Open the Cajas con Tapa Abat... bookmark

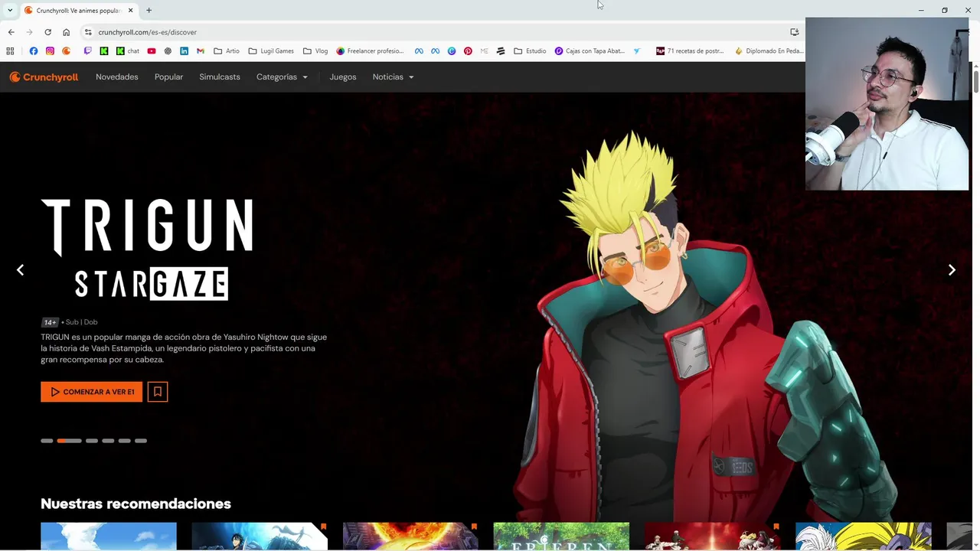click(x=590, y=51)
